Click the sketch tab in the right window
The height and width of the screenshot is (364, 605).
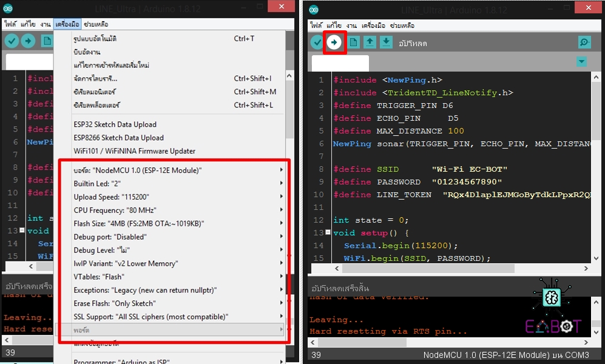[x=340, y=63]
